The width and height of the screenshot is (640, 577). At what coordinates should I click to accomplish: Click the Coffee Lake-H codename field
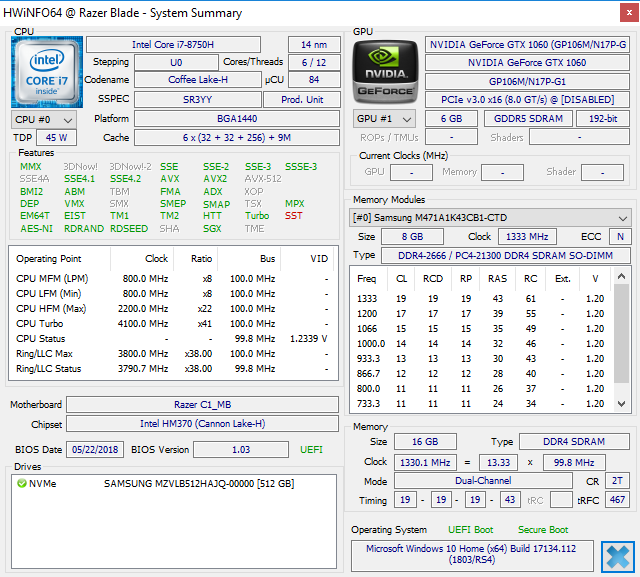pos(198,80)
